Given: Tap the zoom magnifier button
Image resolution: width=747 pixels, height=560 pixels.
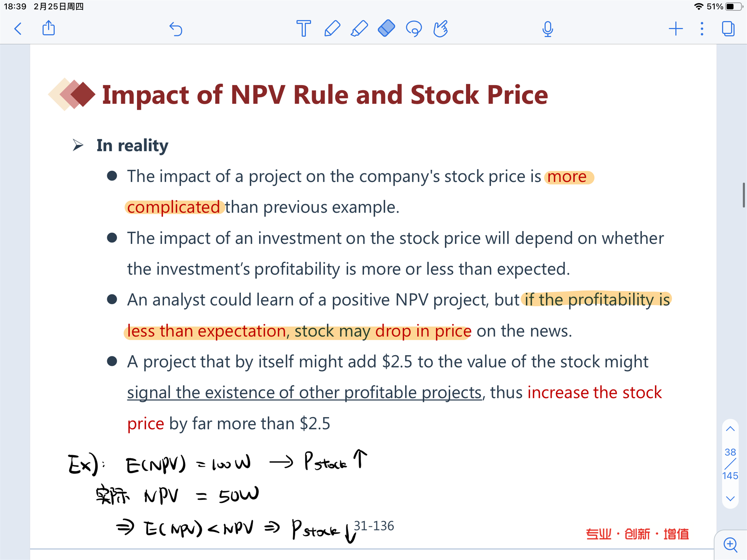Looking at the screenshot, I should pyautogui.click(x=730, y=545).
